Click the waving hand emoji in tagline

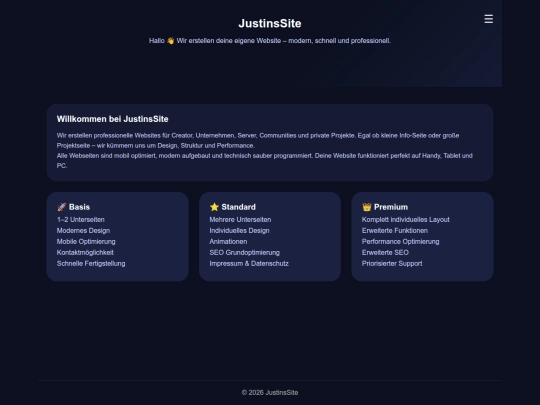pos(170,41)
